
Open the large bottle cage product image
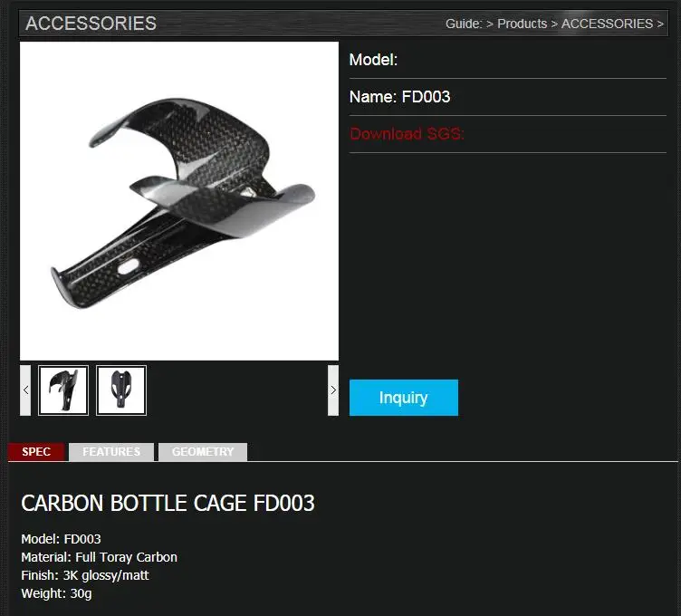179,201
